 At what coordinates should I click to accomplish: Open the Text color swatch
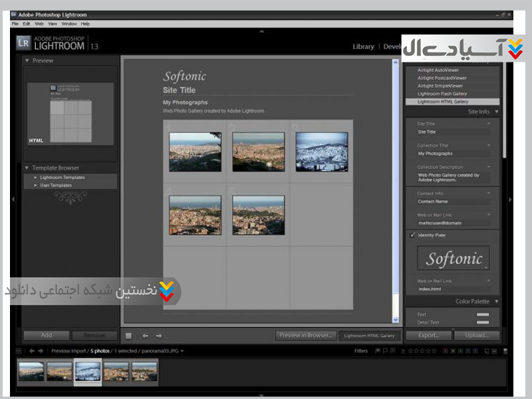[482, 315]
